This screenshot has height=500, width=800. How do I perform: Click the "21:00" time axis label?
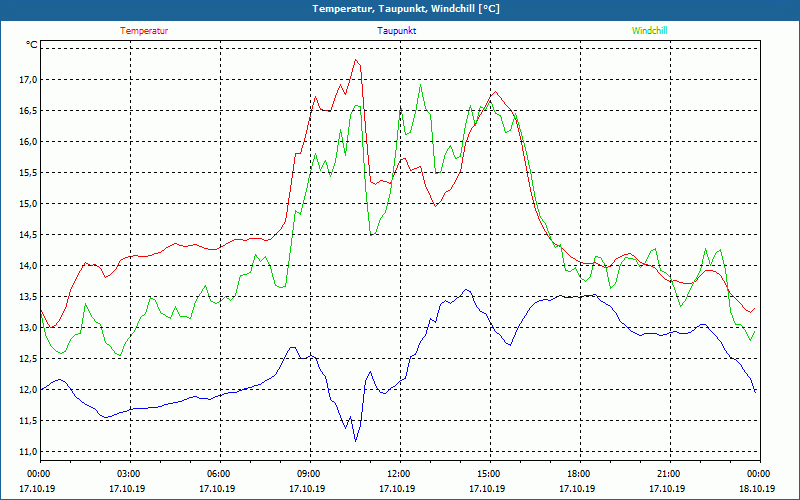coord(668,474)
